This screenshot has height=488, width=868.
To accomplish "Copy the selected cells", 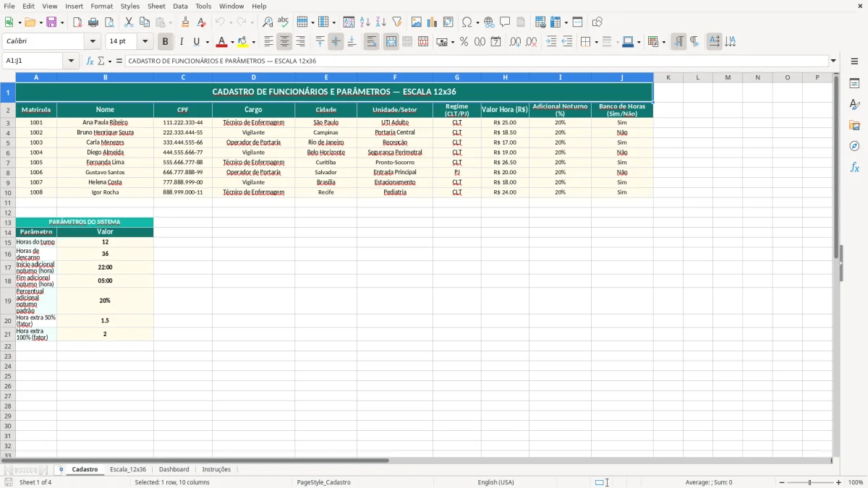I will tap(145, 22).
